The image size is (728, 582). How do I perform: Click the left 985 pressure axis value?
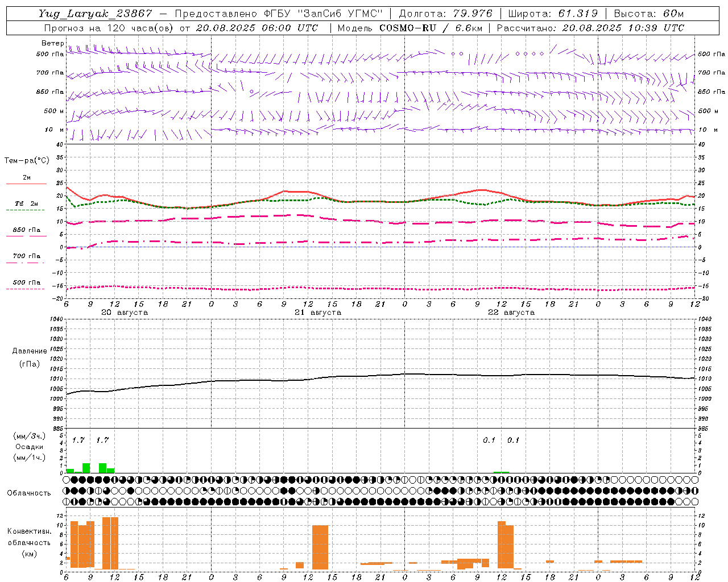(59, 429)
